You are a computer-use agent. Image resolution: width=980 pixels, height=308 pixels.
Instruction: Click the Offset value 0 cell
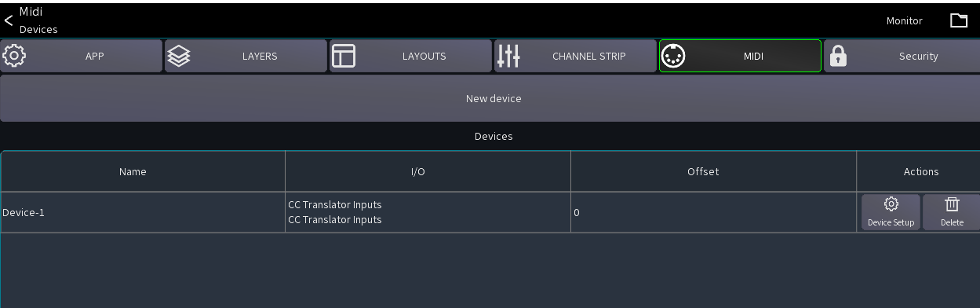pyautogui.click(x=713, y=212)
